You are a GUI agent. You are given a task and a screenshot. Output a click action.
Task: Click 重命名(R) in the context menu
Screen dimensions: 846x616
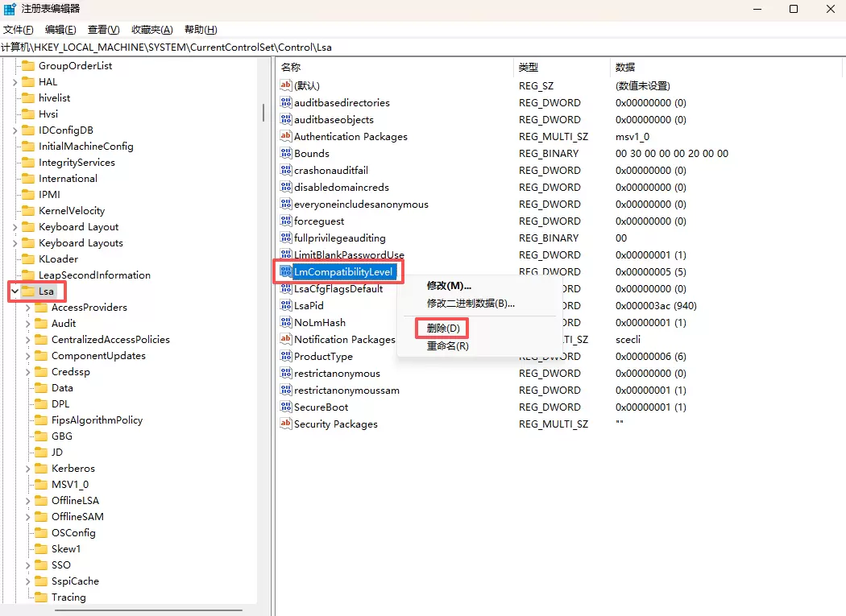[447, 346]
